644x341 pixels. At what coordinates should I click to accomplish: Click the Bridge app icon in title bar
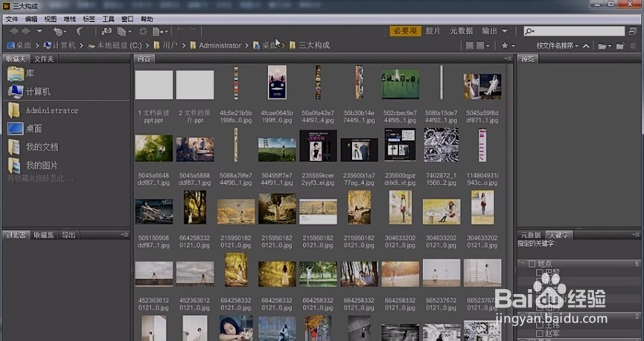click(6, 6)
